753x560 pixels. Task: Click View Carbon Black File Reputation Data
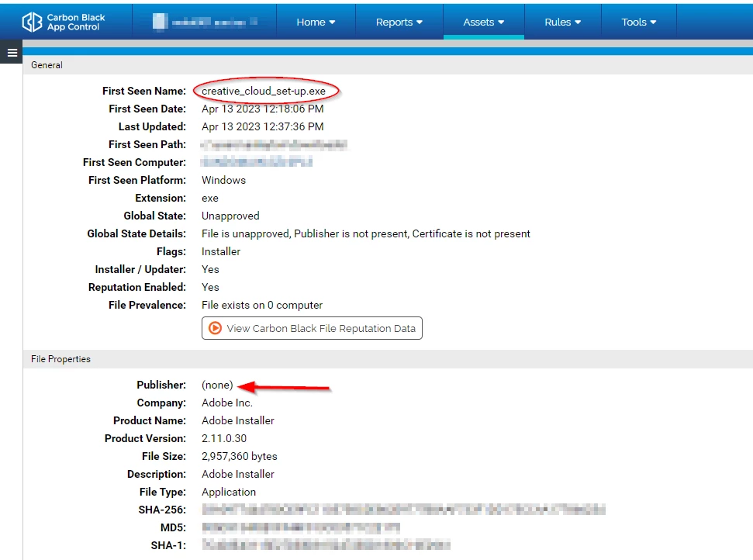click(312, 328)
